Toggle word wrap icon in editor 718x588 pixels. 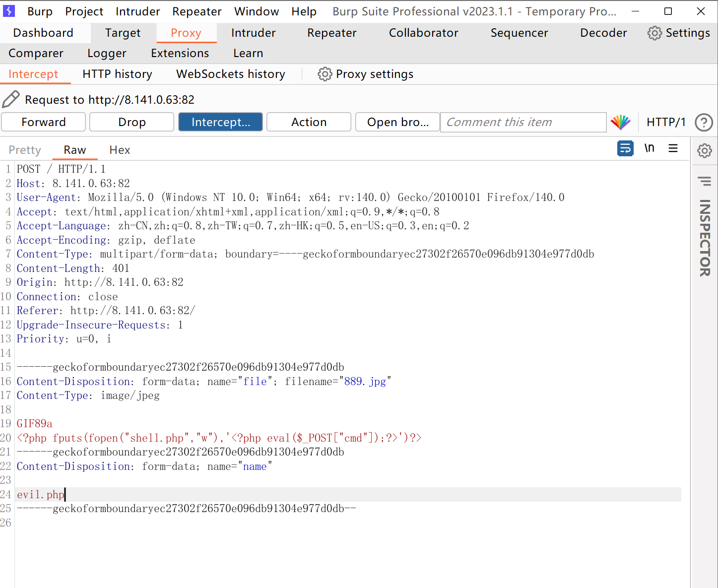[625, 148]
